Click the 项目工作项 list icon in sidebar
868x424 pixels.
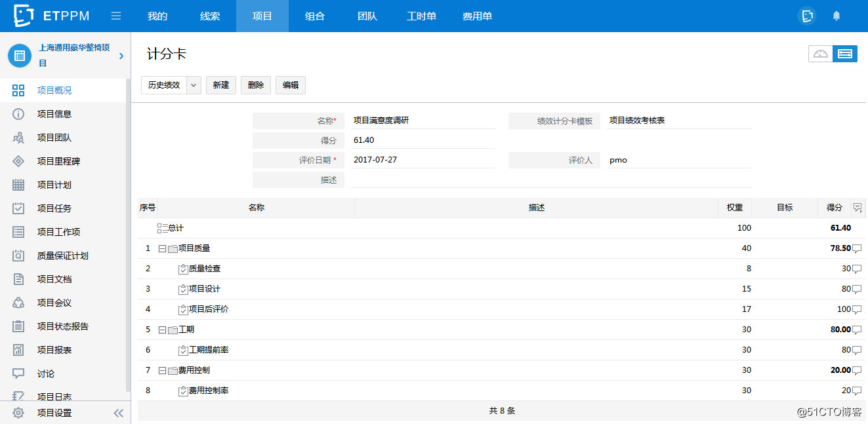[x=18, y=232]
